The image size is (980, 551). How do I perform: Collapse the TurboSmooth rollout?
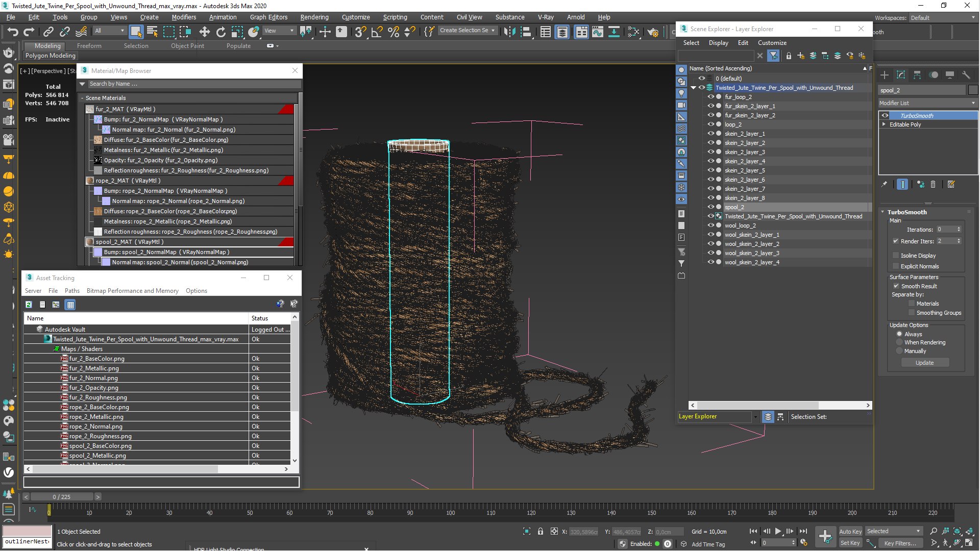[x=883, y=212]
